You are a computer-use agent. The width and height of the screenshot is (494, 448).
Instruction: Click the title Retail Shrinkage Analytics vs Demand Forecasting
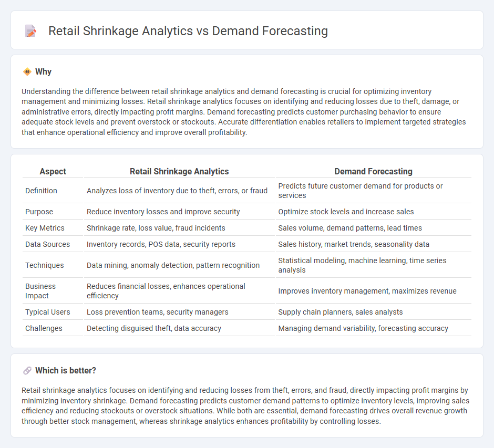click(x=188, y=31)
